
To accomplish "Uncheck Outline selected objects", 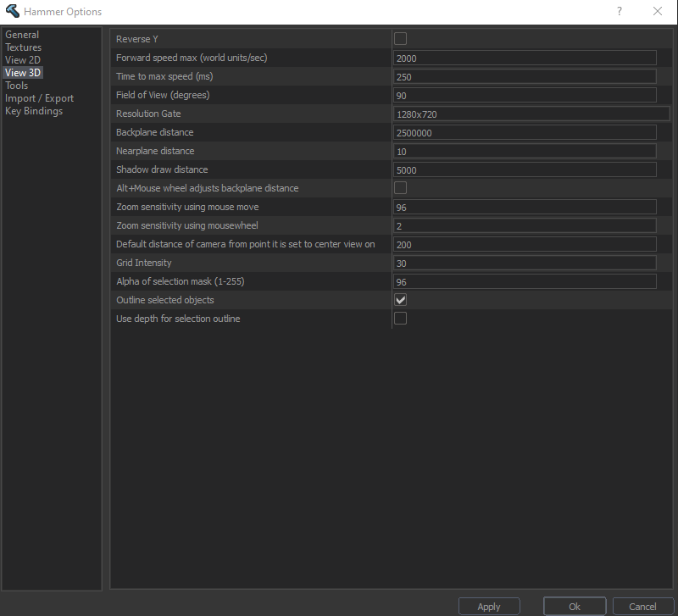I will [x=399, y=299].
